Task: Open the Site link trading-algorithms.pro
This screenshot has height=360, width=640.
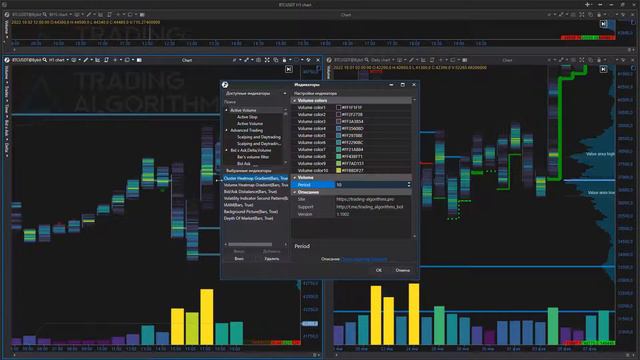Action: (x=365, y=200)
